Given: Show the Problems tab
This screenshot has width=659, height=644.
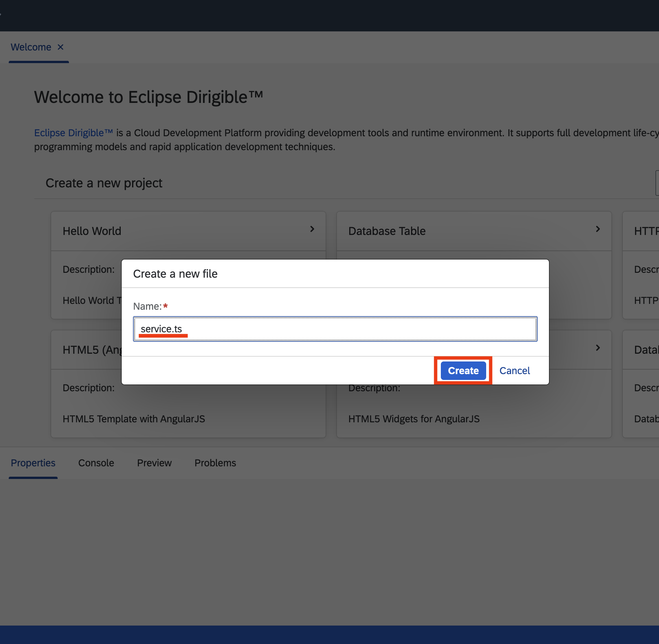Looking at the screenshot, I should [215, 462].
